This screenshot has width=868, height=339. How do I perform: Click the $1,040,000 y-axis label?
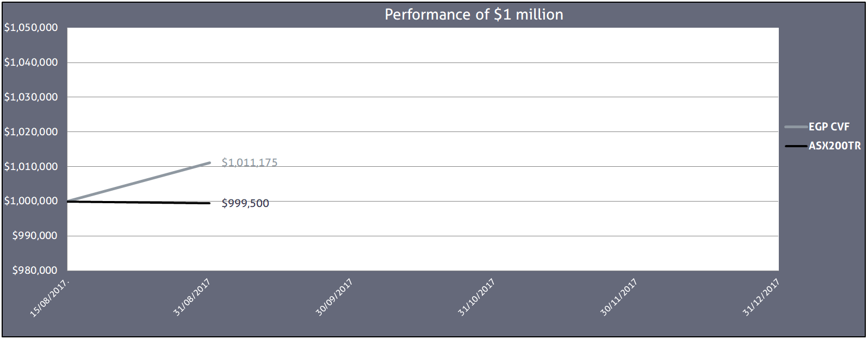pyautogui.click(x=31, y=62)
